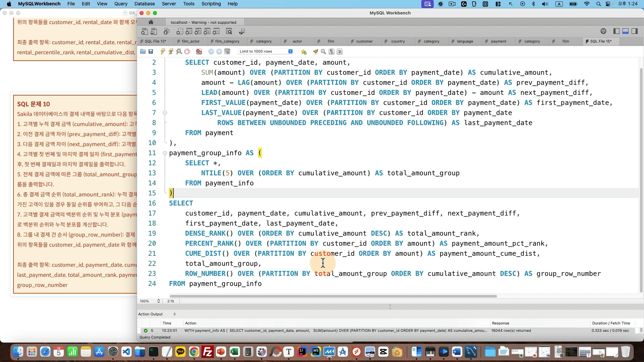Toggle auto-commit mode in the query toolbar
This screenshot has width=644, height=362.
[228, 52]
